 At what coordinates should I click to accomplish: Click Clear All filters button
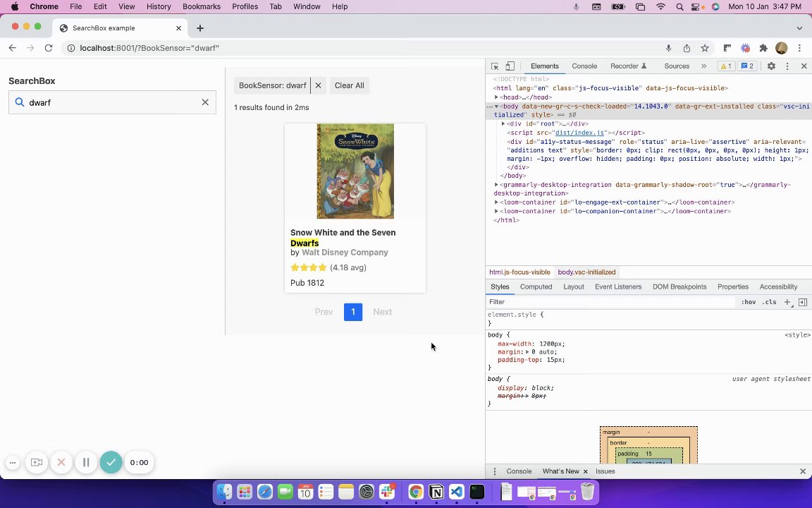[x=350, y=85]
